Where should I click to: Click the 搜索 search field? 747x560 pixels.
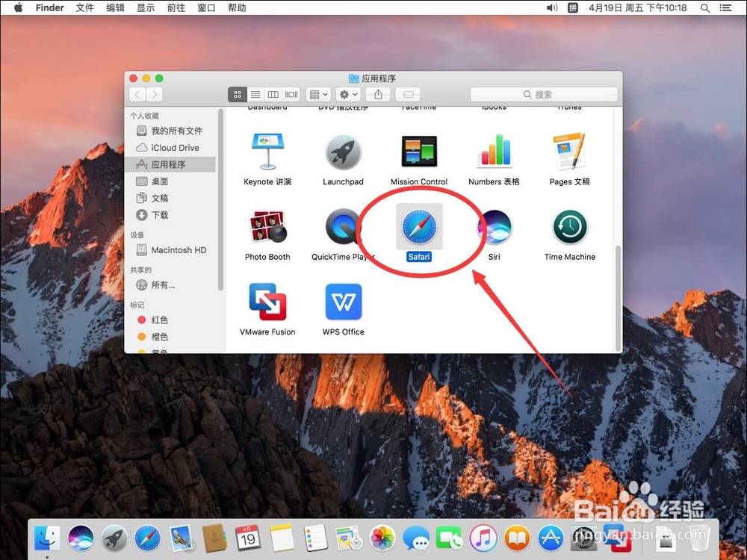pos(544,94)
